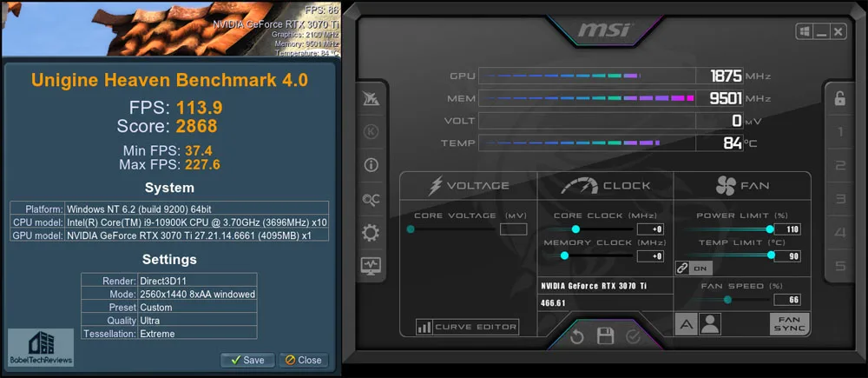Toggle automatic fan mode A button
Image resolution: width=868 pixels, height=378 pixels.
coord(687,323)
